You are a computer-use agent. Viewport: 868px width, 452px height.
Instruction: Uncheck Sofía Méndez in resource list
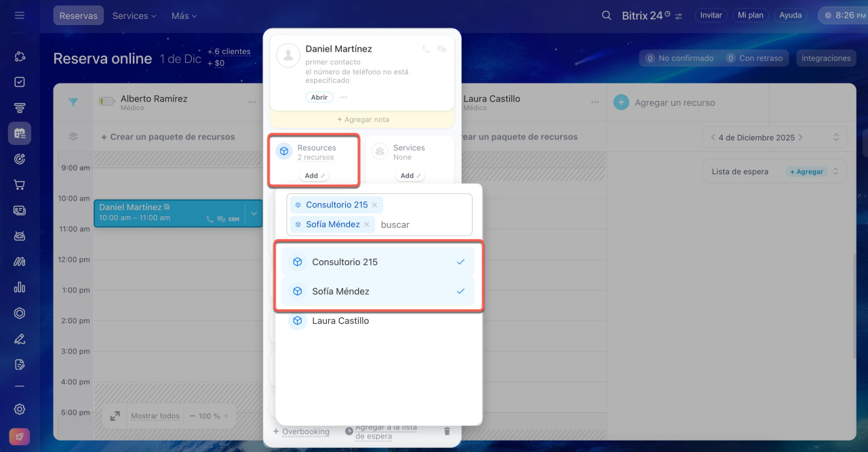point(378,291)
